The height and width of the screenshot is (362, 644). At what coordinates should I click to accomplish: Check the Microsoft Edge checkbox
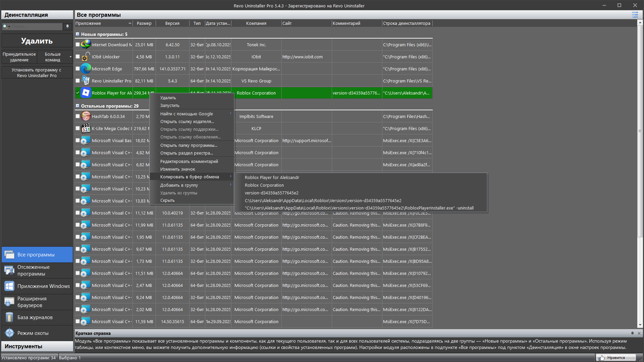(78, 69)
